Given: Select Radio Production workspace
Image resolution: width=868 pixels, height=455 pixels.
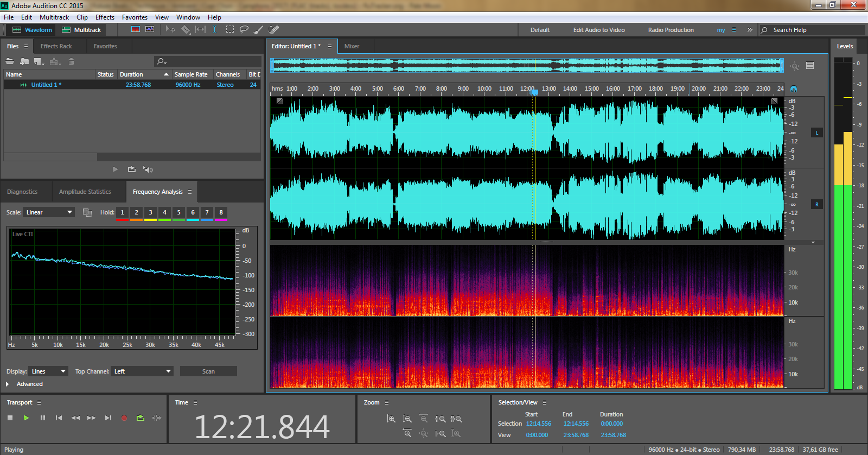Looking at the screenshot, I should (x=671, y=30).
